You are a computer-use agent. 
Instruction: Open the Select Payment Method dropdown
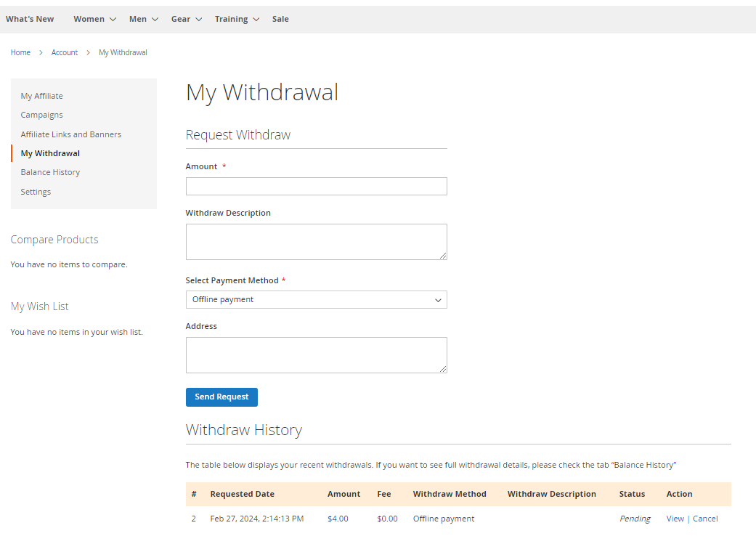coord(316,300)
